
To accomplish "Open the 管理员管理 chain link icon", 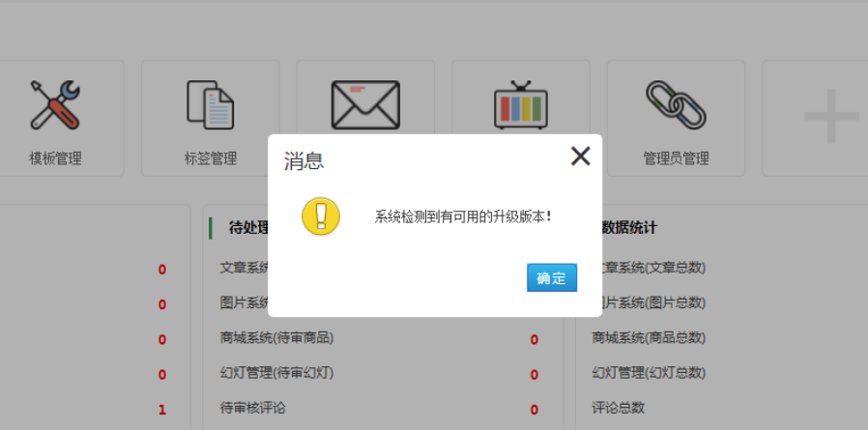I will point(676,105).
